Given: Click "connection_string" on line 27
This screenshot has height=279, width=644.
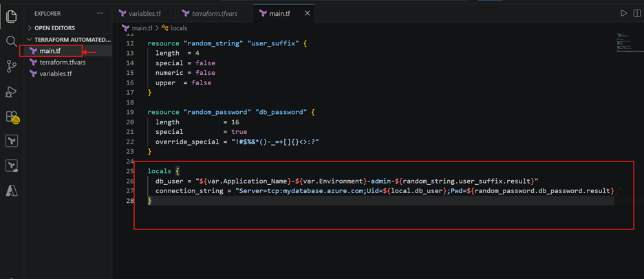Looking at the screenshot, I should tap(189, 191).
